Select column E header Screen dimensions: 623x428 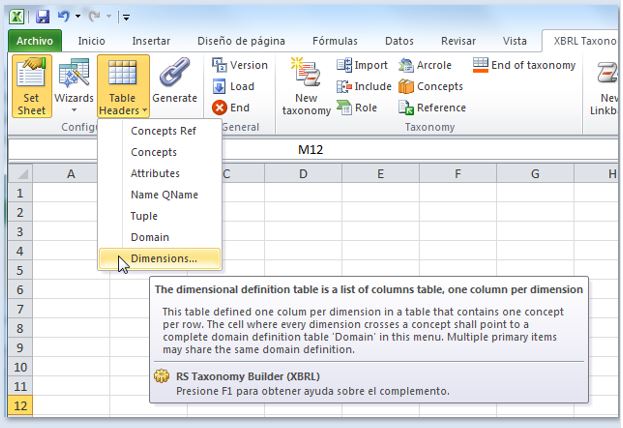[x=381, y=174]
